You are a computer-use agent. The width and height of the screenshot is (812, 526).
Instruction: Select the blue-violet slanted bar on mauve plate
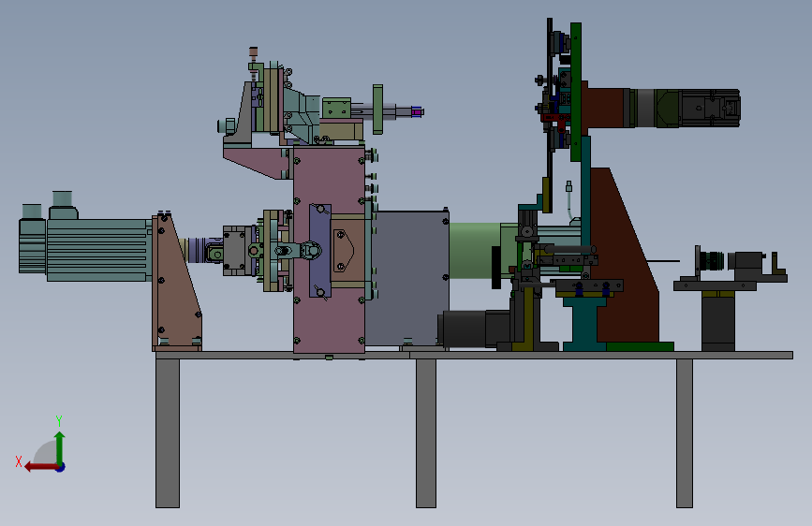[x=320, y=251]
